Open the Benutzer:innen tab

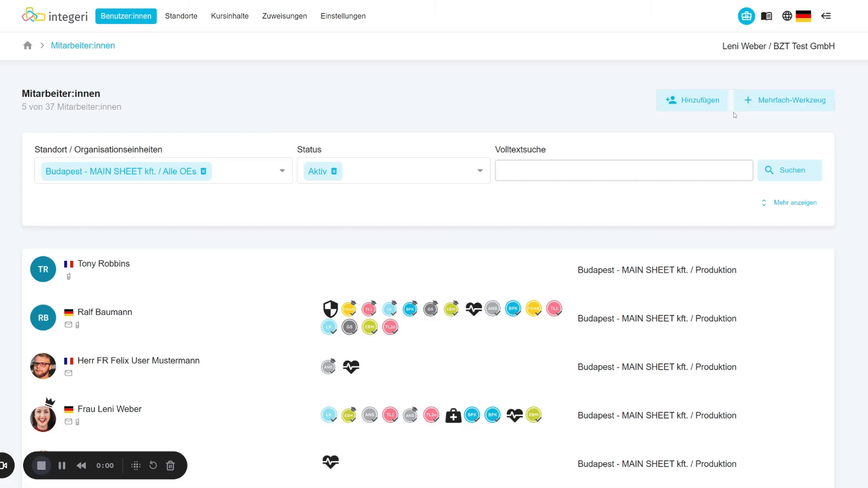coord(126,16)
